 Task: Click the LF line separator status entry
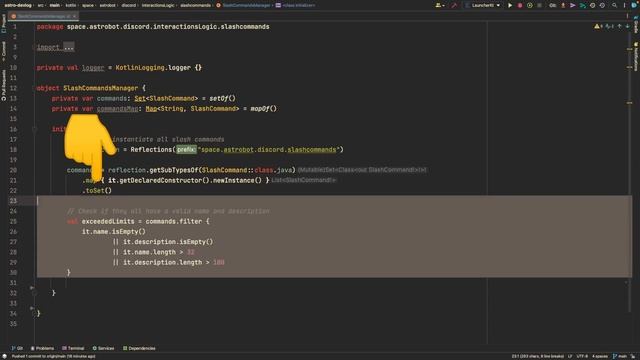point(570,356)
